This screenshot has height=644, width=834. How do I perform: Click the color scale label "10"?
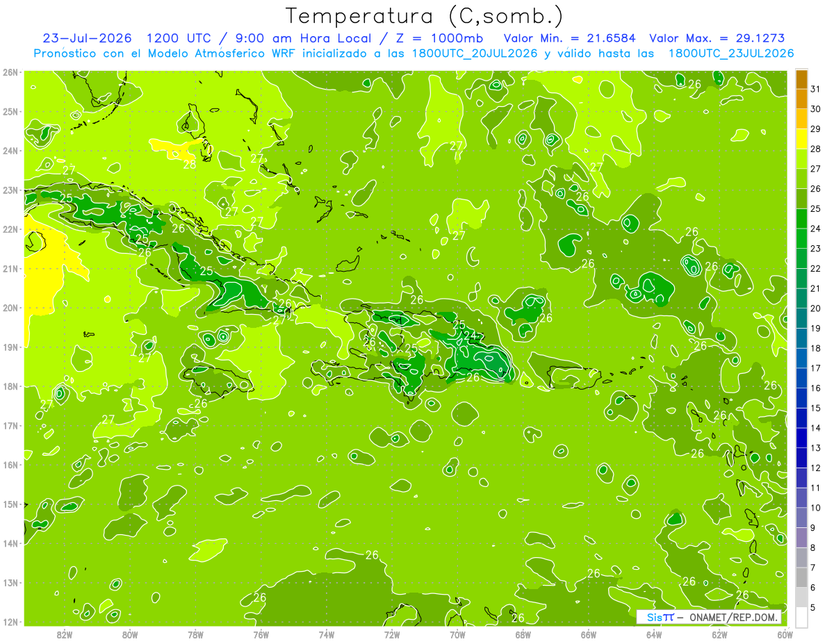[815, 508]
